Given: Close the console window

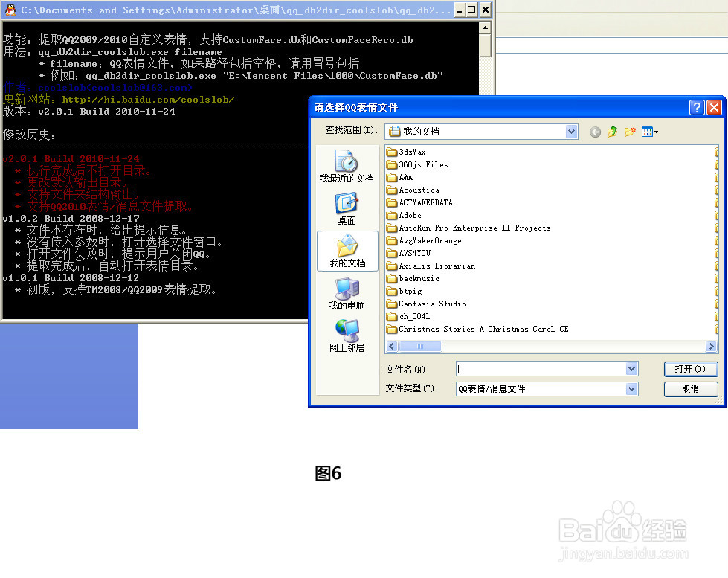Looking at the screenshot, I should point(485,10).
